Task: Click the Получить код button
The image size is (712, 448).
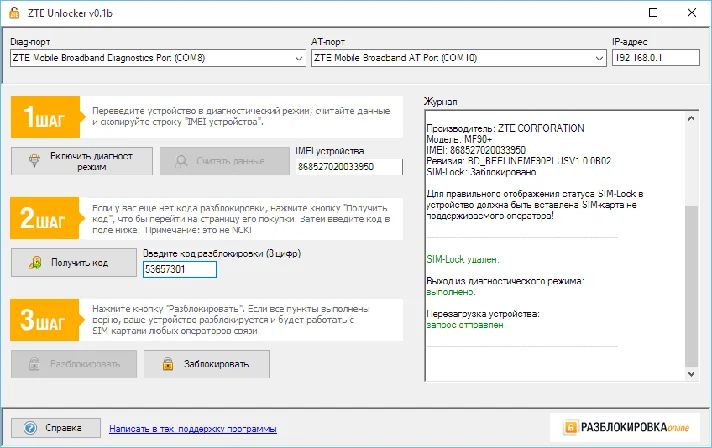Action: 74,262
